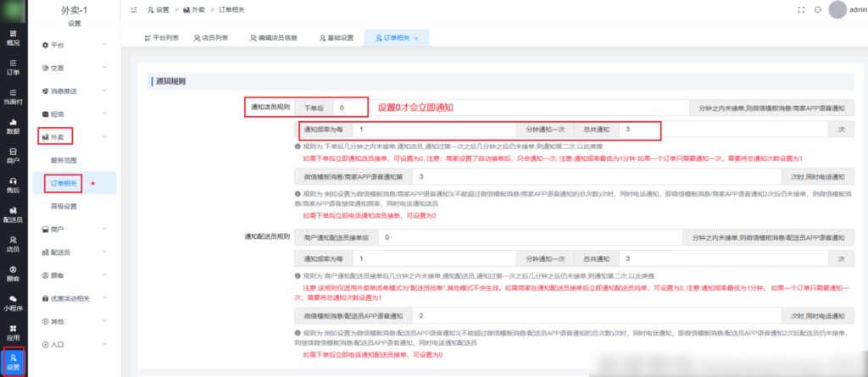Open the 数据 data chart icon
This screenshot has width=868, height=377.
coord(13,125)
